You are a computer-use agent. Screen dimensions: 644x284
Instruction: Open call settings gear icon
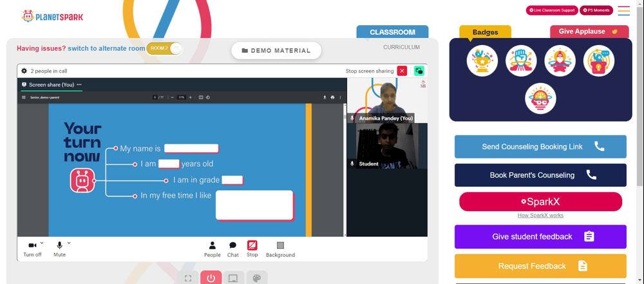pyautogui.click(x=24, y=71)
